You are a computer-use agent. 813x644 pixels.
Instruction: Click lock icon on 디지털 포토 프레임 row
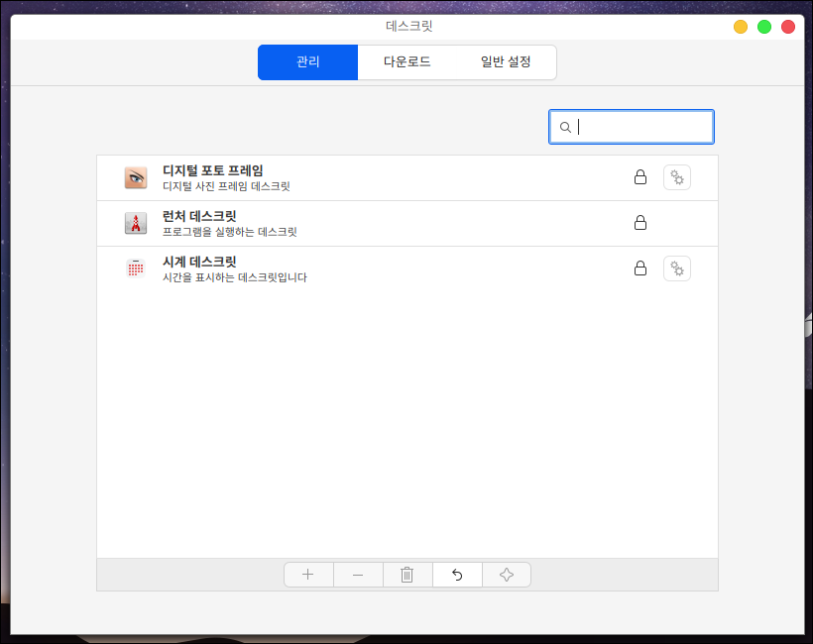point(640,177)
